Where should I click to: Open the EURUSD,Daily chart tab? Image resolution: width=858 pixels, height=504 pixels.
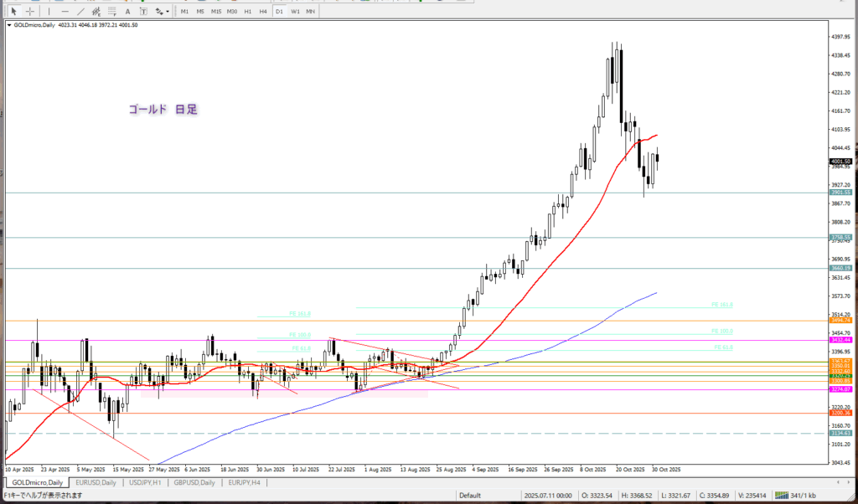click(x=96, y=483)
